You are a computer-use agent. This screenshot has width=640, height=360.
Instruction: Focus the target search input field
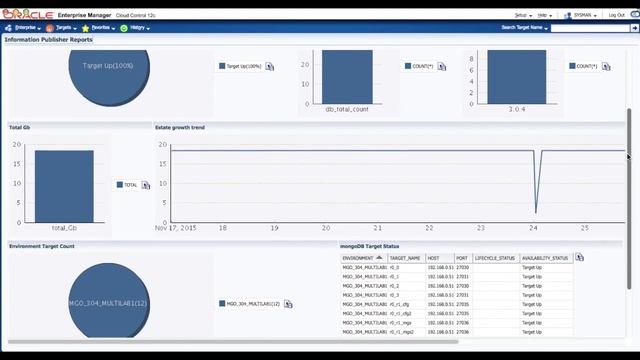(x=590, y=28)
